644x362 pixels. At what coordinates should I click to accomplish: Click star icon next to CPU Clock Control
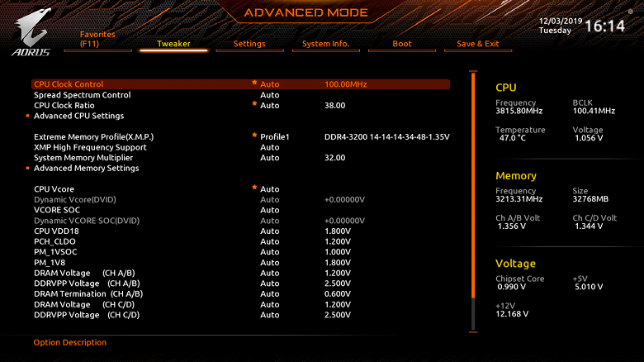coord(254,83)
